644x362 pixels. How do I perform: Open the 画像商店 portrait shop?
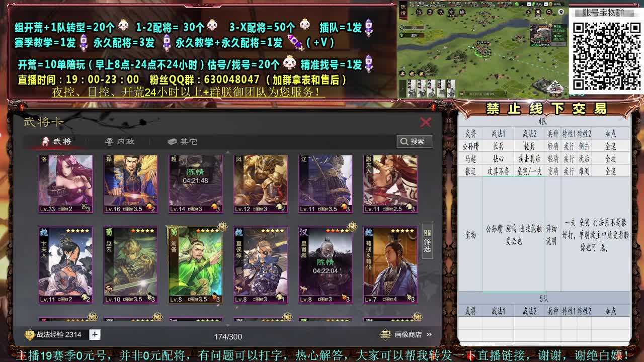point(406,334)
